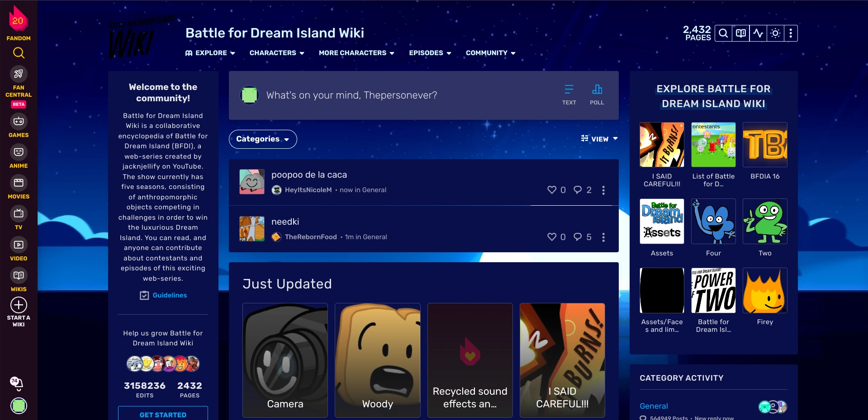Open the View options dropdown
This screenshot has width=868, height=420.
pos(599,139)
